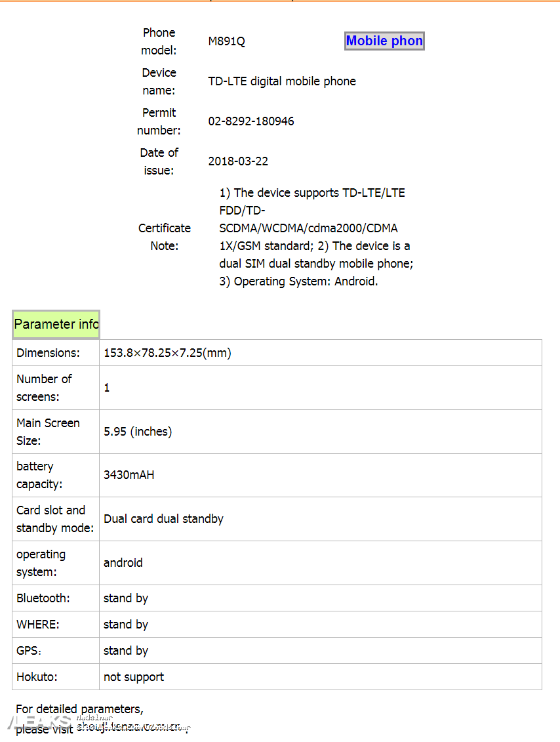560x742 pixels.
Task: Click the Mobile phone link button
Action: (x=384, y=41)
